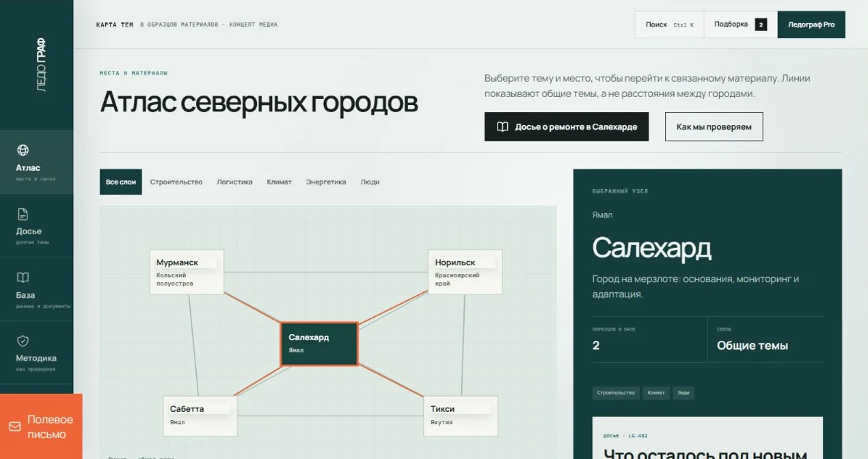Click the Места и материалы label
Screen dimensions: 868x459
pyautogui.click(x=133, y=73)
